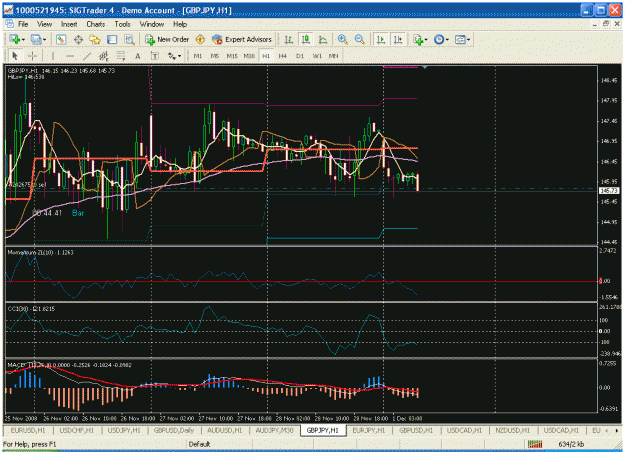Click the Arrows objects icon
The image size is (625, 452).
point(172,56)
